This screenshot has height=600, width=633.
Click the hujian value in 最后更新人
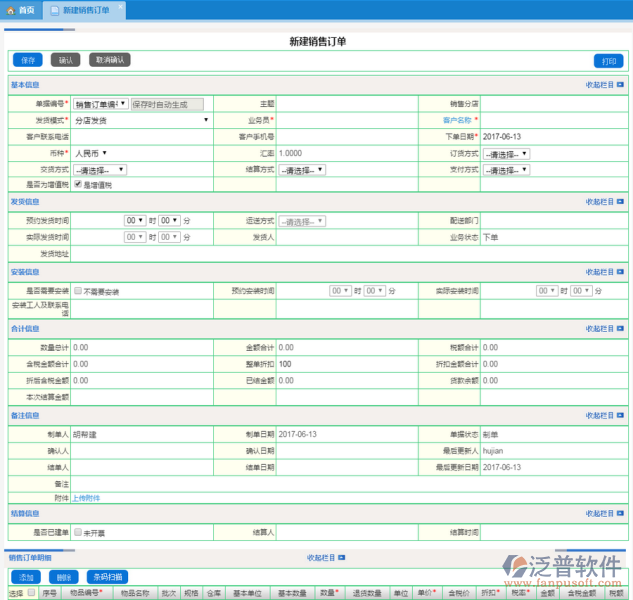[493, 451]
